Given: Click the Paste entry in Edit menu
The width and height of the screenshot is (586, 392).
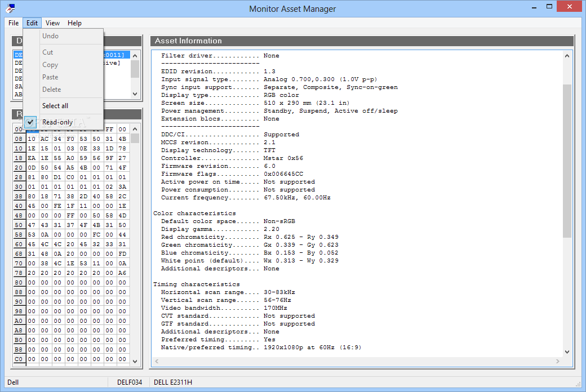Looking at the screenshot, I should coord(63,77).
